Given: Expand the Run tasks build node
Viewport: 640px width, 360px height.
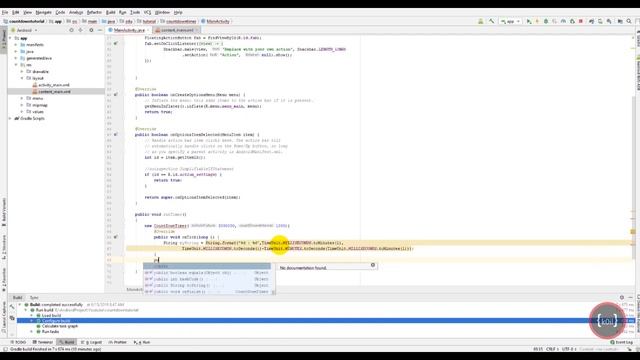Looking at the screenshot, I should tap(32, 332).
